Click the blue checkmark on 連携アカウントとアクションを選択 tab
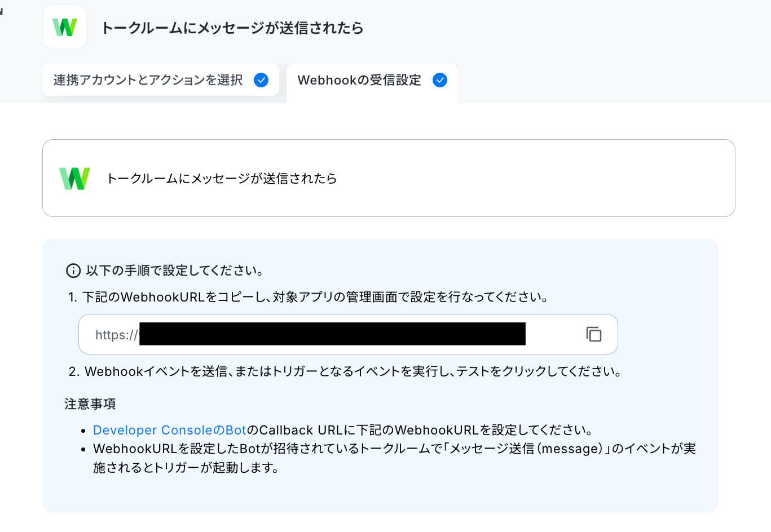This screenshot has width=771, height=532. [261, 80]
